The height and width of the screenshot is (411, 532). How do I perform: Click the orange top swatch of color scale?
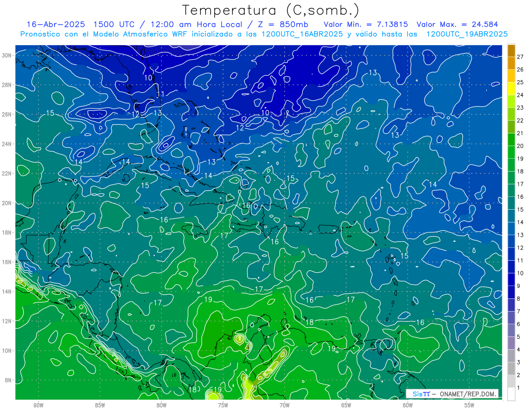tap(511, 51)
